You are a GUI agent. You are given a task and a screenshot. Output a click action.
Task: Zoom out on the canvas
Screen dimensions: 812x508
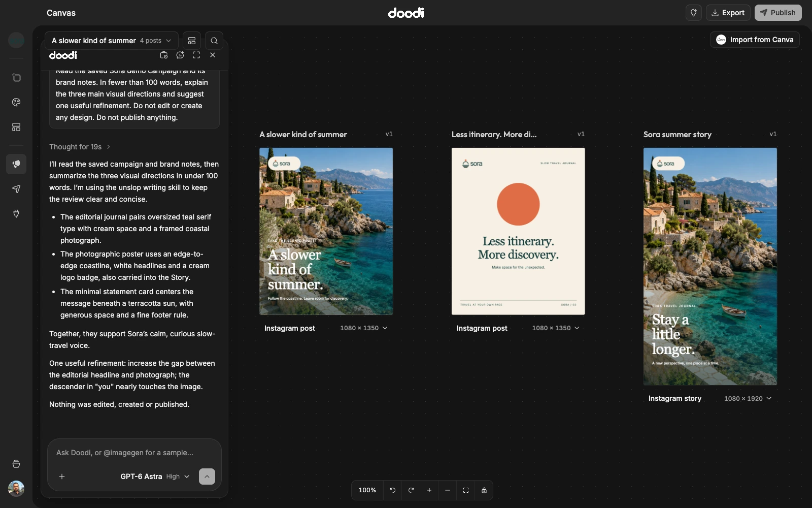[448, 490]
